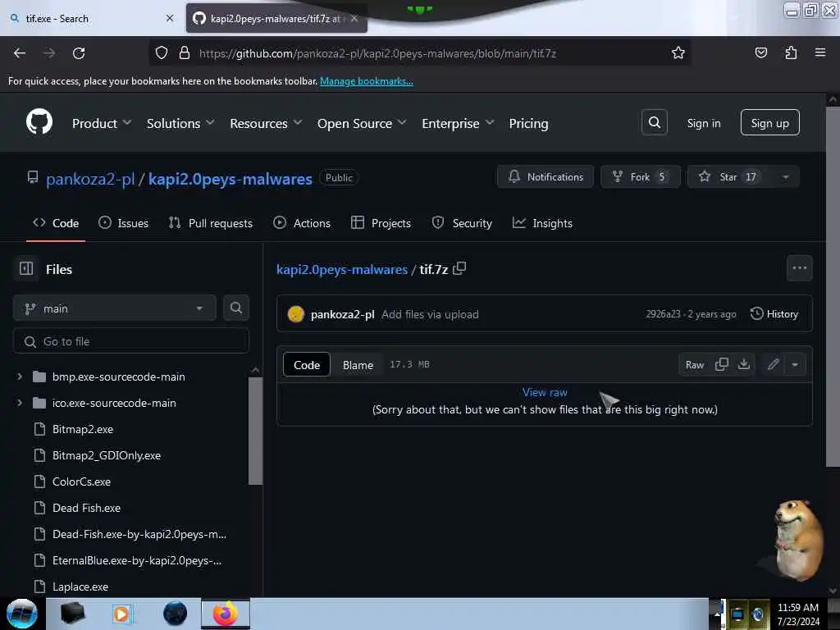Screen dimensions: 840x630
Task: Open the three-dot more file actions button
Action: tap(799, 268)
